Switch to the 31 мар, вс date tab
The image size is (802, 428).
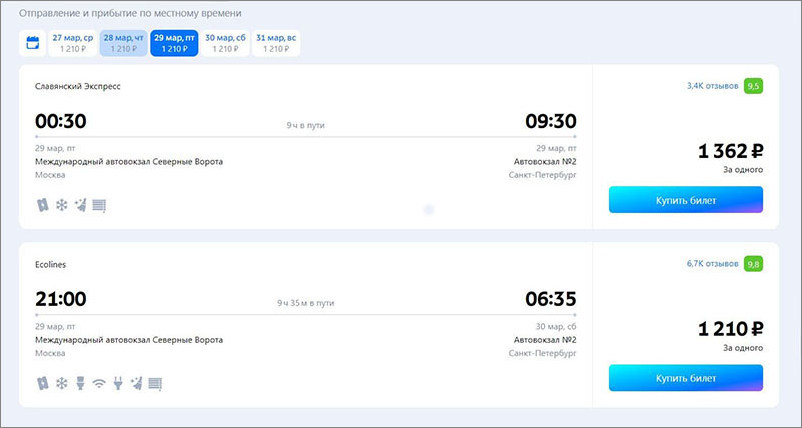[x=276, y=43]
